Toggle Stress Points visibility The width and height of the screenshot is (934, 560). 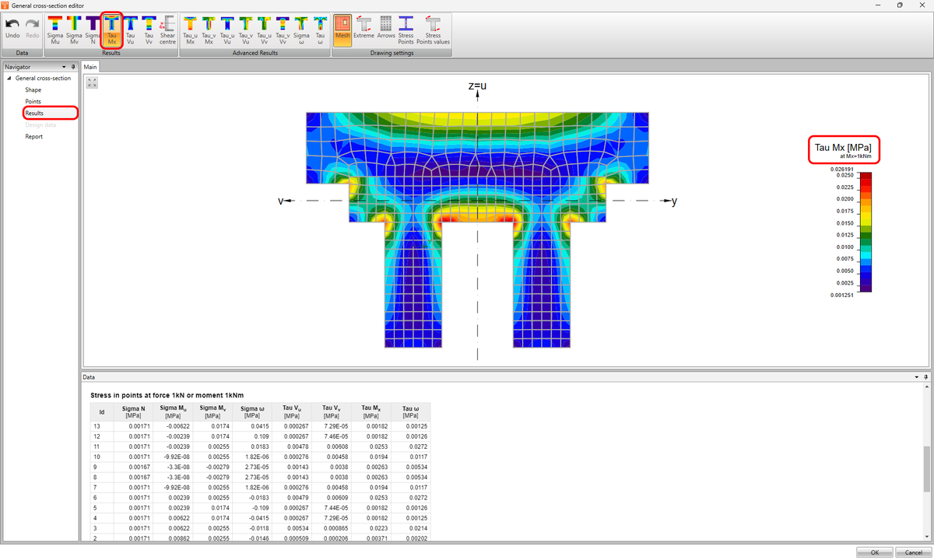pos(405,33)
